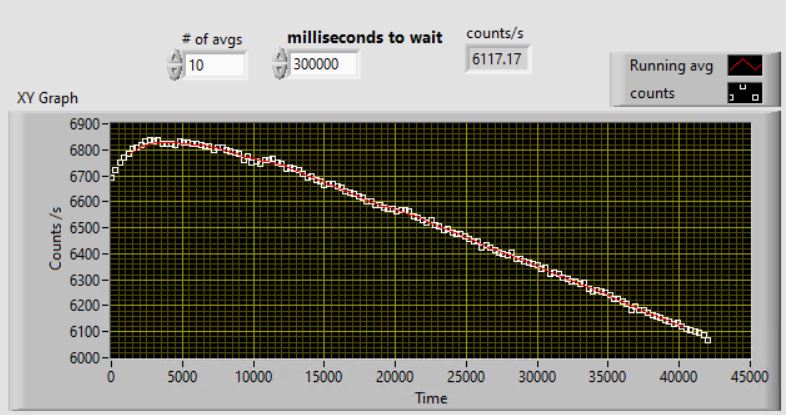786x415 pixels.
Task: Click the Y-axis tick label 6400
Action: [x=86, y=254]
